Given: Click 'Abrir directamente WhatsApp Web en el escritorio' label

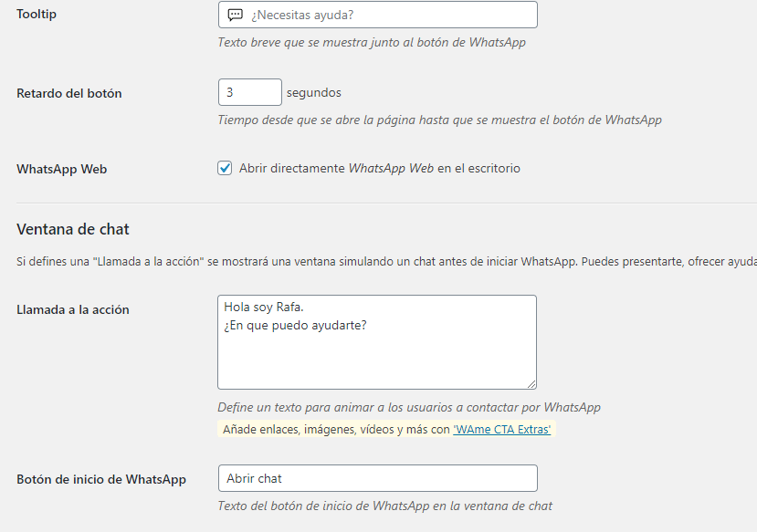Looking at the screenshot, I should [380, 168].
